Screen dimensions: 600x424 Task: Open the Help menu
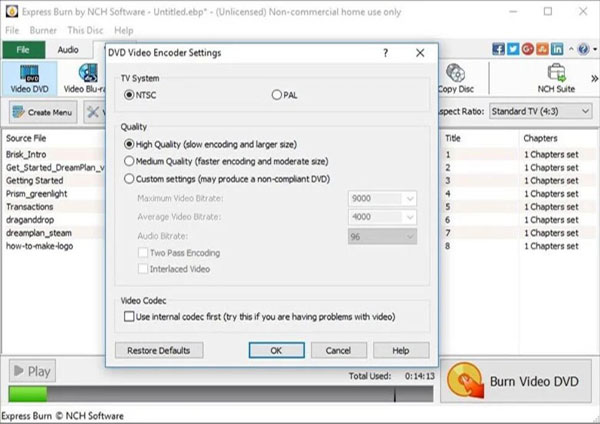124,30
